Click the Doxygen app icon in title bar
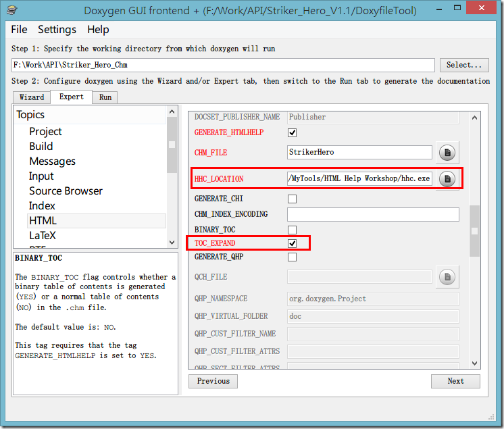Image resolution: width=504 pixels, height=429 pixels. coord(12,10)
